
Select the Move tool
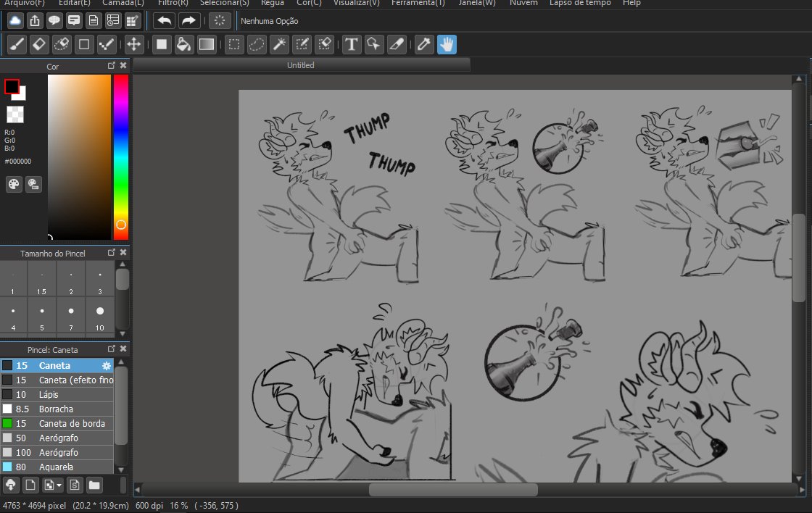point(133,44)
